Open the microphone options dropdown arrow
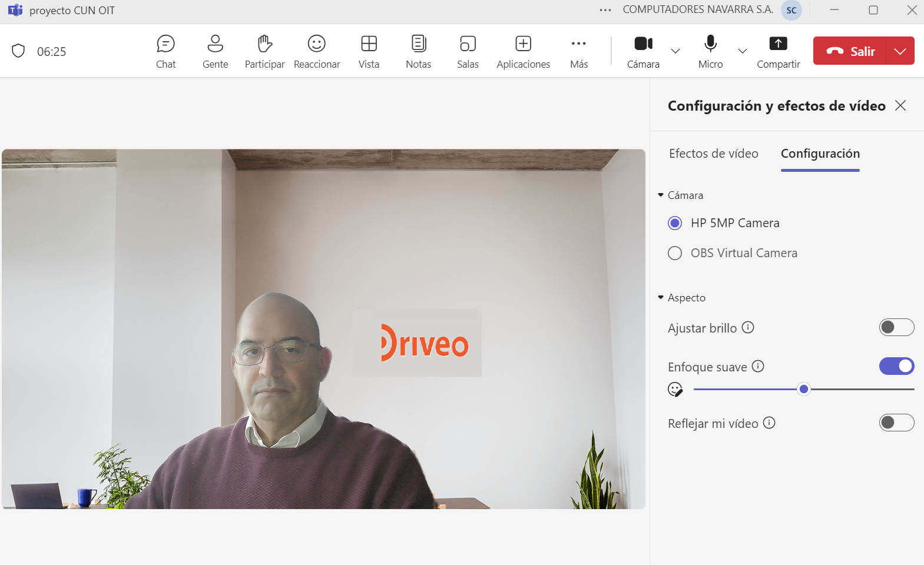Screen dimensions: 924x565 coord(743,51)
